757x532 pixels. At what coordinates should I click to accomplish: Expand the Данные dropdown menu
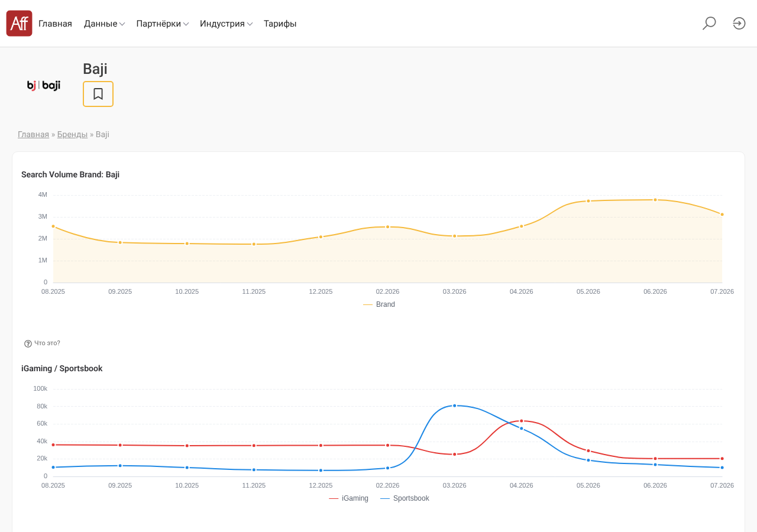tap(104, 24)
